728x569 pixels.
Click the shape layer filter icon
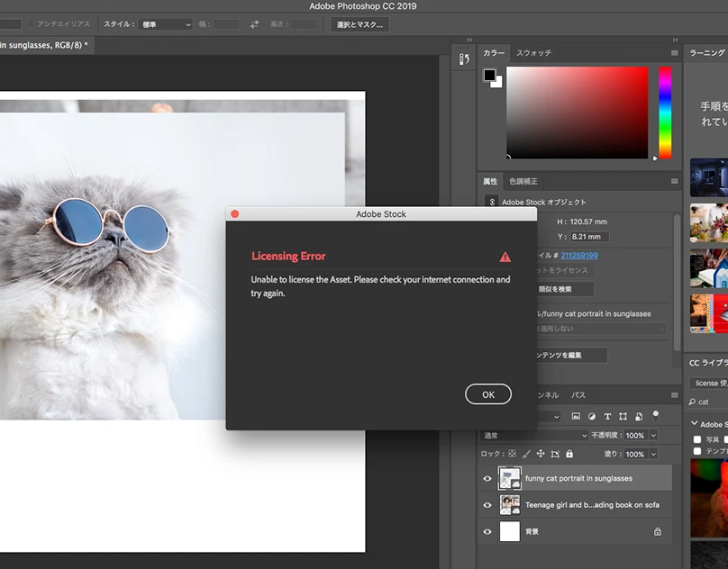pyautogui.click(x=623, y=417)
